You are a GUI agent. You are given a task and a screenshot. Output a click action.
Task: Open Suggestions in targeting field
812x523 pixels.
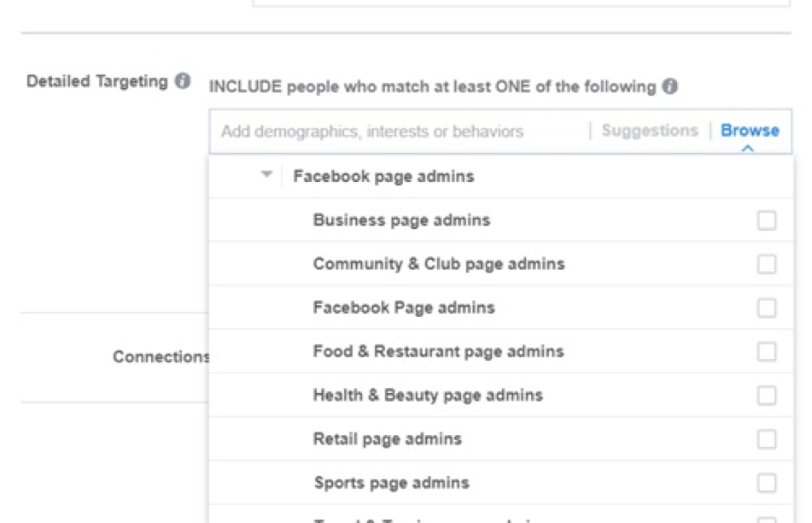pyautogui.click(x=650, y=130)
